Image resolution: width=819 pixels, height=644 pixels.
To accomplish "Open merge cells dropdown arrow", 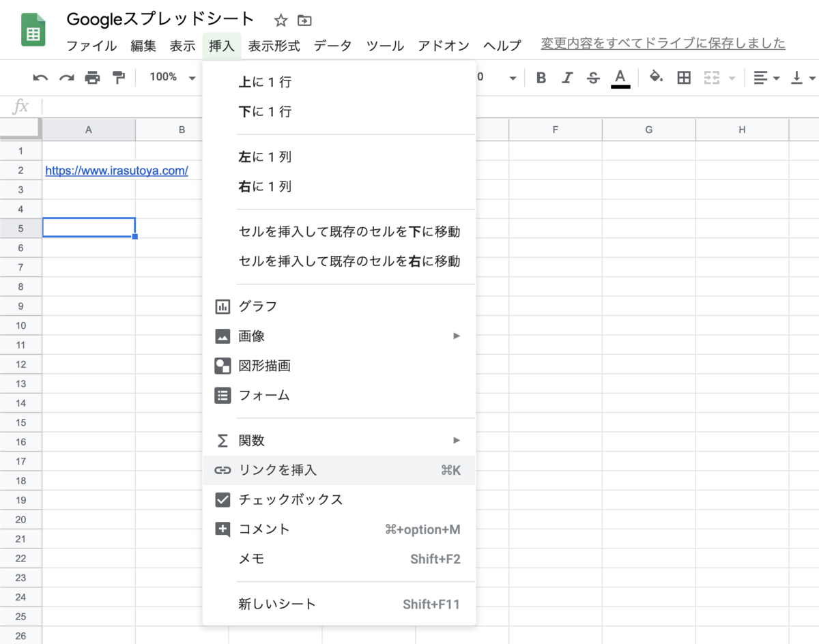I will [732, 78].
